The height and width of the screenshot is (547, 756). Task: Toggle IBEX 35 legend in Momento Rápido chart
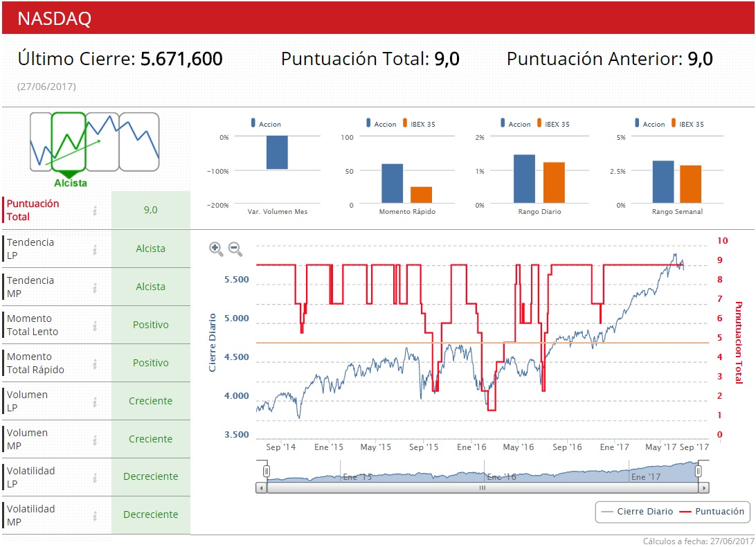[x=419, y=124]
